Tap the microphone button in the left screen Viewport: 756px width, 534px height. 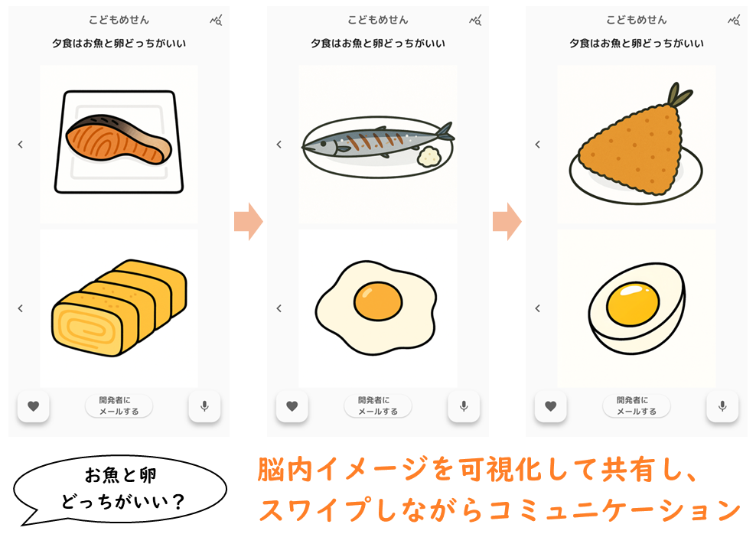pos(204,406)
